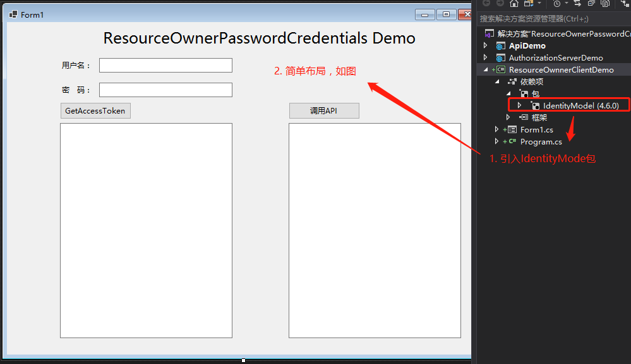Switch views using the solution/folder view icon

tap(529, 4)
